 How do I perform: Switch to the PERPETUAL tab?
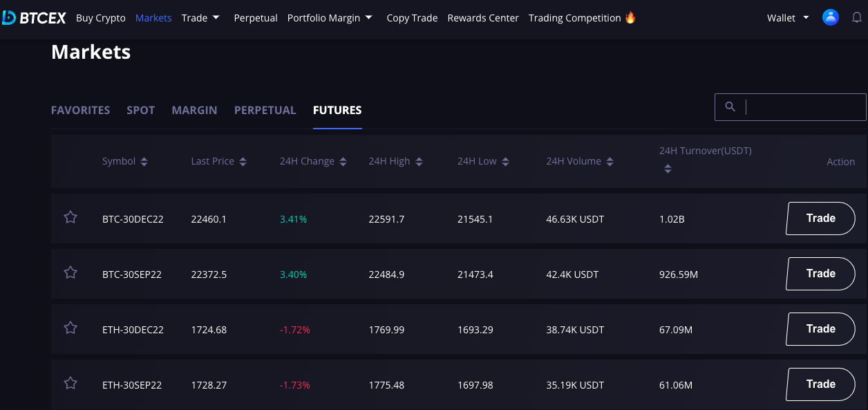point(265,110)
